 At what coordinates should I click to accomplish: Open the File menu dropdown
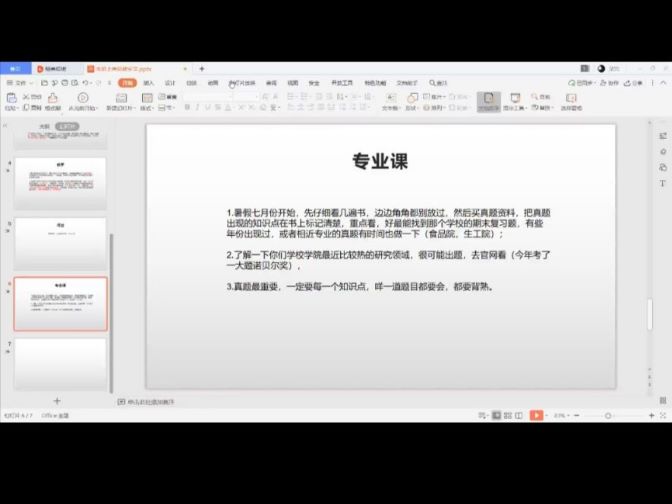(16, 83)
